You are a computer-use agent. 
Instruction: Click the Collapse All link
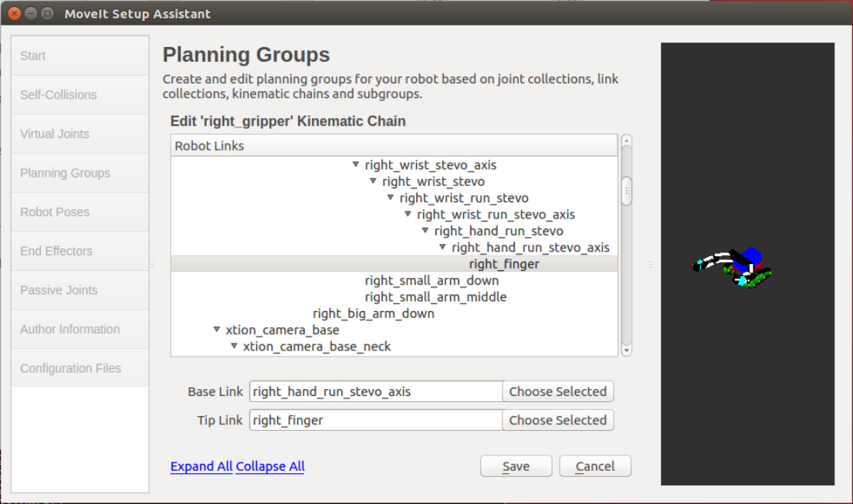point(270,466)
